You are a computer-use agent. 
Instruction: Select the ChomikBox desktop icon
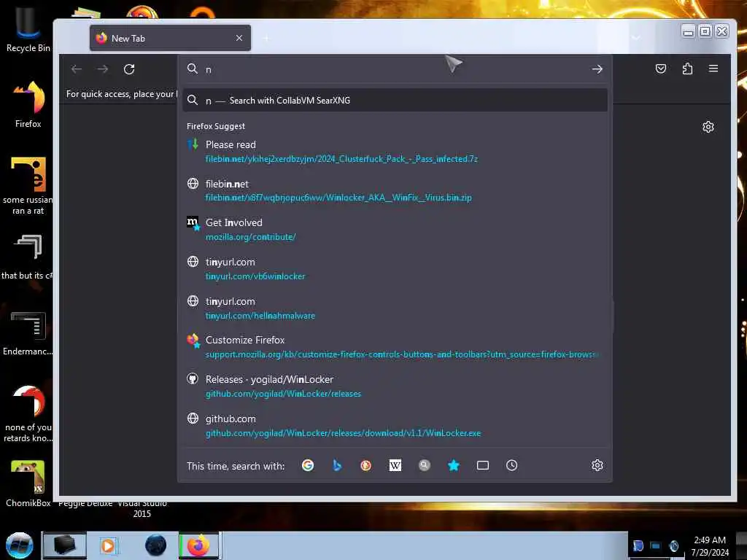pos(28,483)
